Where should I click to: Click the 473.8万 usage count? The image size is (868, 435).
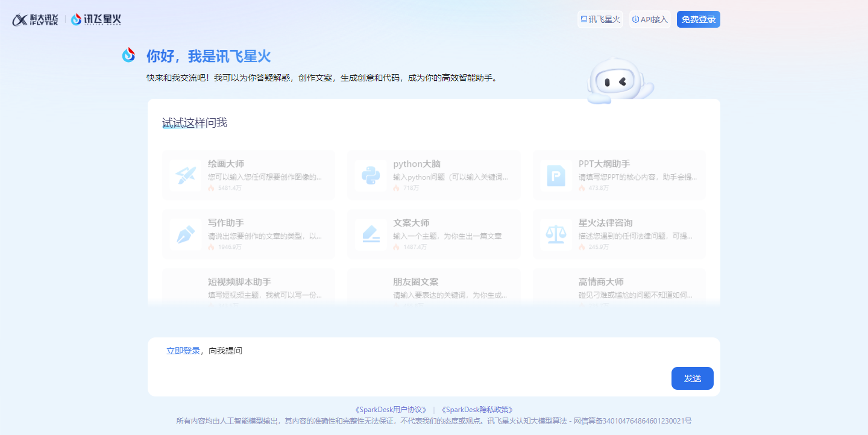(x=599, y=188)
